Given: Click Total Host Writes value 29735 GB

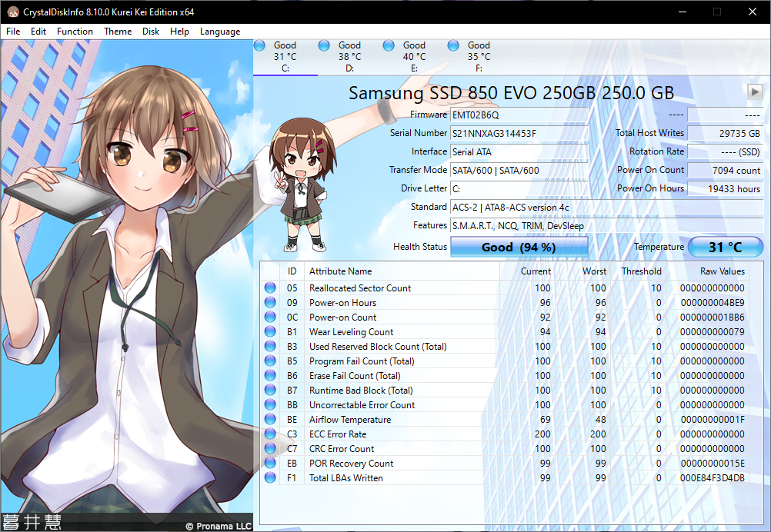Looking at the screenshot, I should click(725, 133).
